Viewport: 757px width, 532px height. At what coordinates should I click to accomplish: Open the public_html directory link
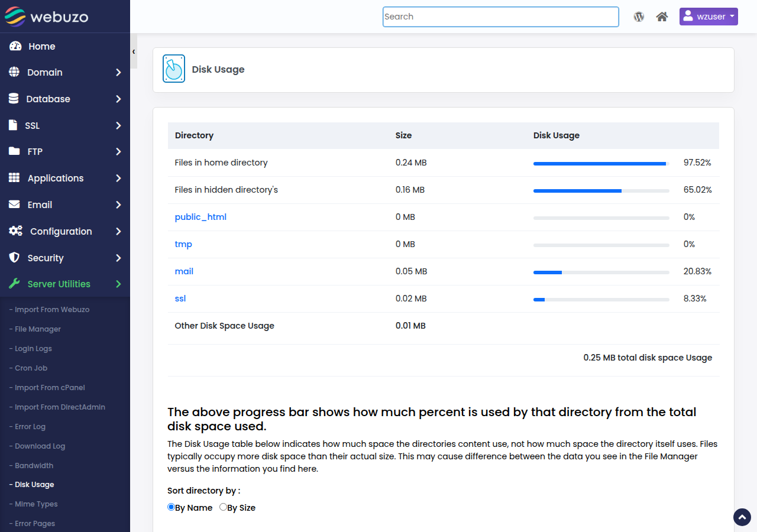(200, 217)
